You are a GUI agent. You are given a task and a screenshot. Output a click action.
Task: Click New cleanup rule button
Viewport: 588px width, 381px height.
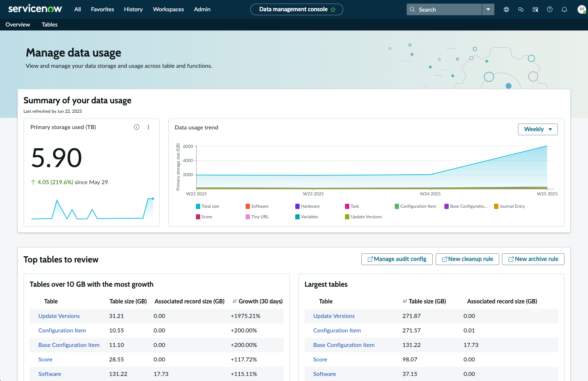[x=467, y=259]
